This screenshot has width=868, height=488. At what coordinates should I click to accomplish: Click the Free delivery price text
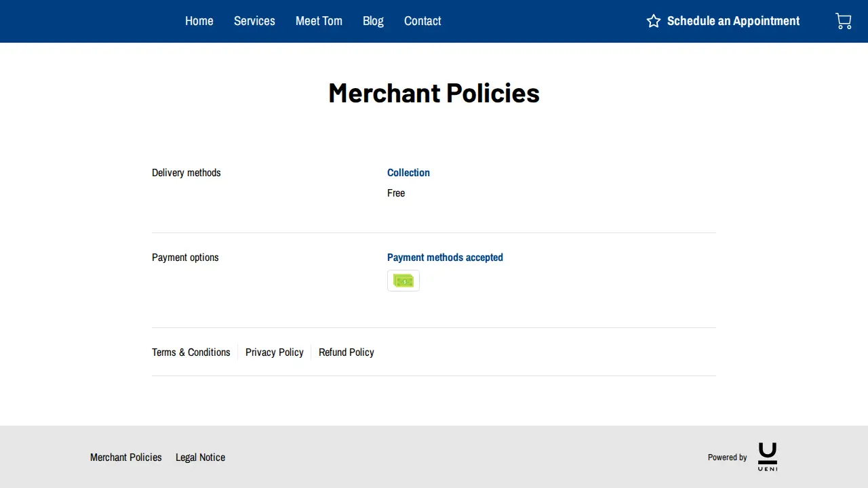click(396, 193)
